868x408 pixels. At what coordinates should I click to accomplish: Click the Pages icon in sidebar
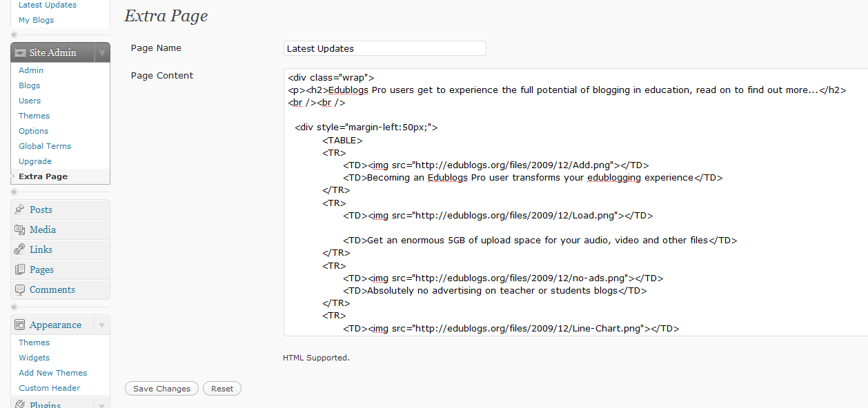(20, 269)
